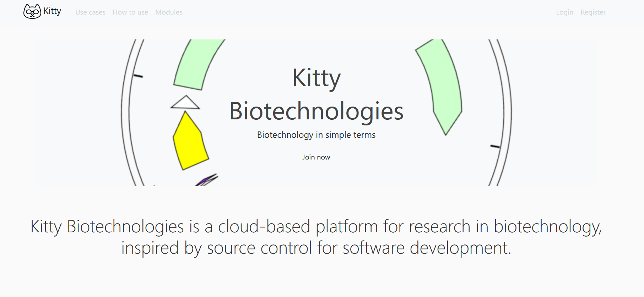The height and width of the screenshot is (297, 644).
Task: Select the Kitty Biotechnologies hero heading
Action: point(316,94)
